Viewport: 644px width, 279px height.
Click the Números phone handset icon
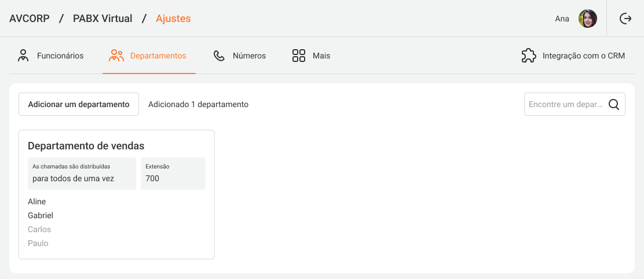[x=219, y=56]
